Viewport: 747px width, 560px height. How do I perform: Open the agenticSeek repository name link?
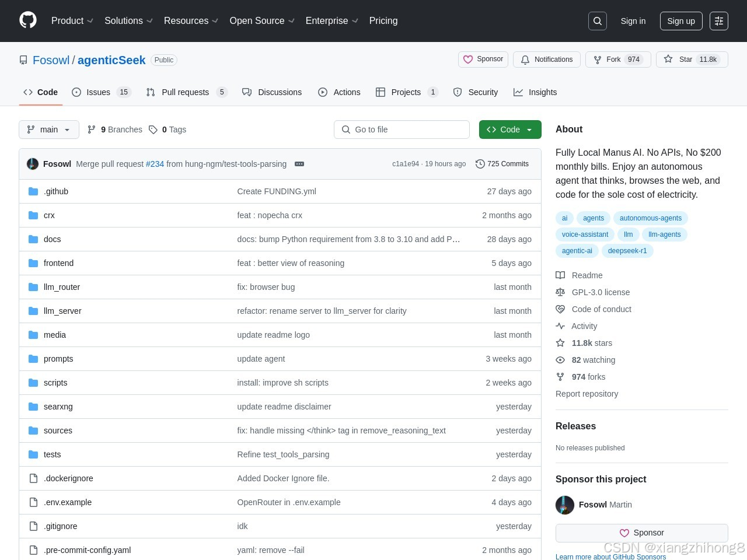click(x=111, y=60)
